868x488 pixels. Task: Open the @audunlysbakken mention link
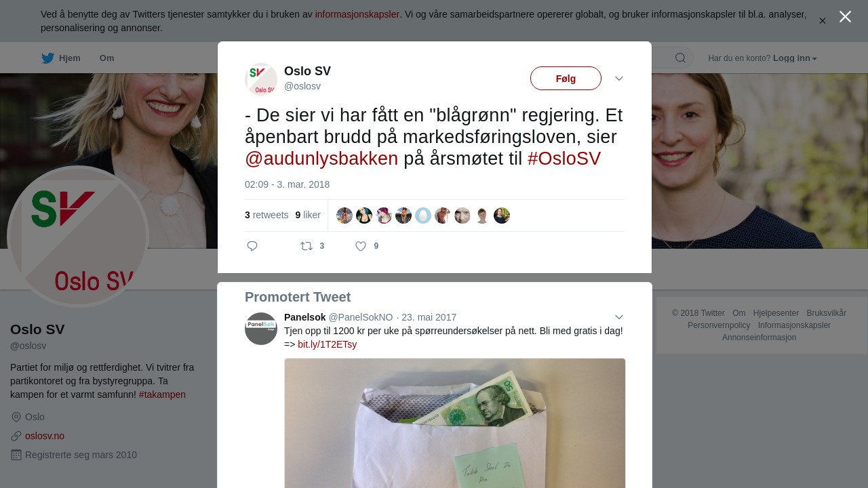click(x=321, y=159)
